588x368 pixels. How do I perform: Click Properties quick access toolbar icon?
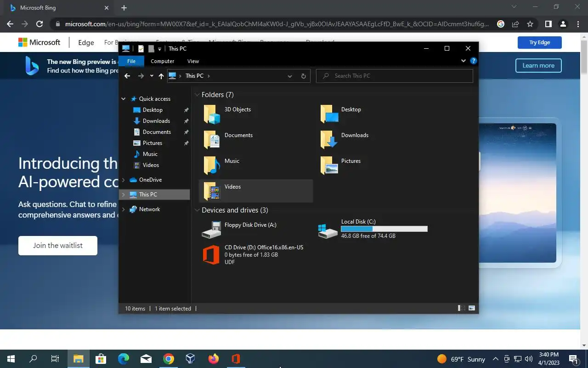point(141,48)
